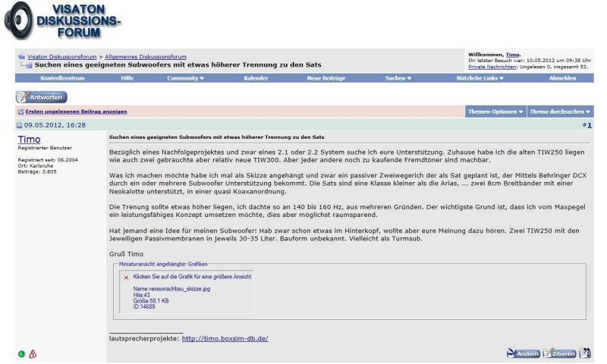Screen dimensions: 607x364
Task: Click the multi-quote icon at post bottom right
Action: click(x=585, y=353)
